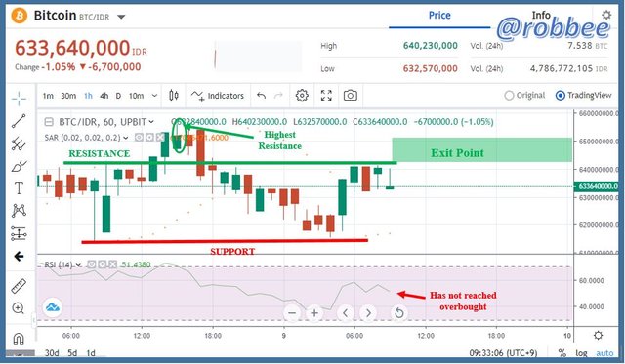625x364 pixels.
Task: Activate the zoom-in magnifier tool
Action: click(x=19, y=308)
